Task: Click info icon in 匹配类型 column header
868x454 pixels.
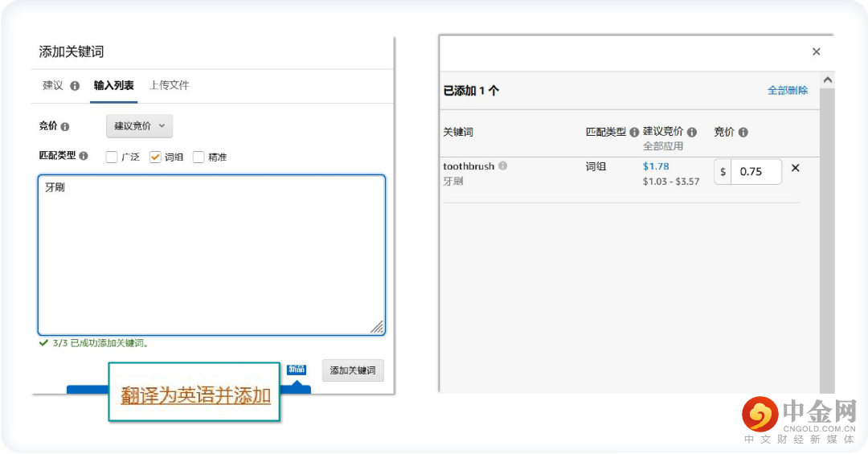Action: (634, 133)
